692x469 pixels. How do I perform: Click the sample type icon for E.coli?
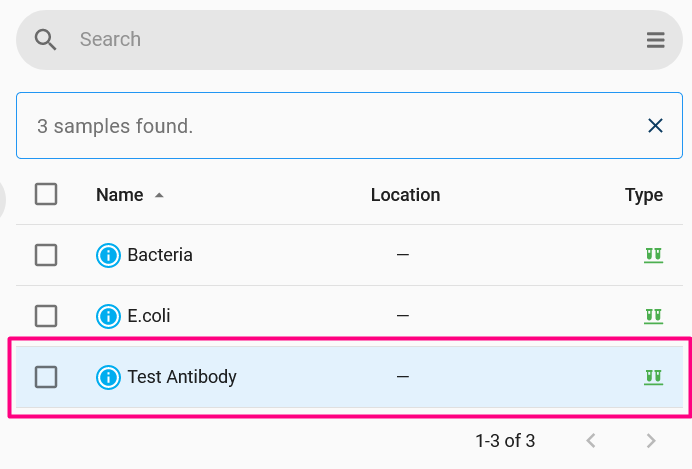tap(653, 316)
